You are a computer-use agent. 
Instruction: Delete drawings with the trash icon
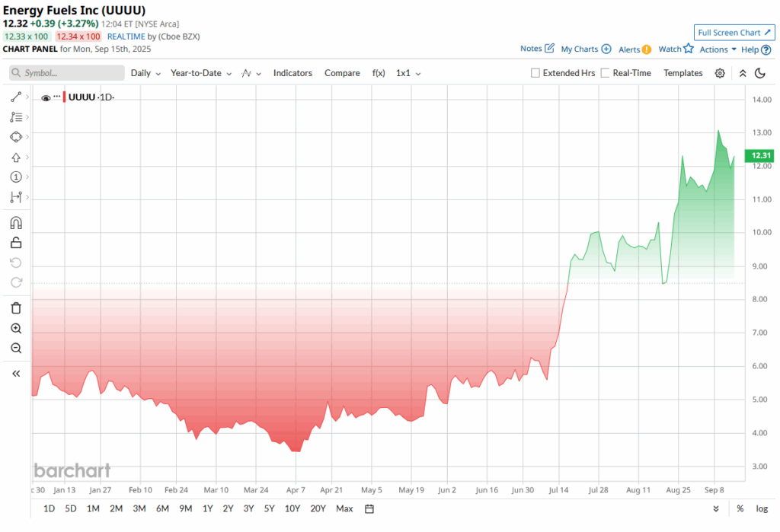click(16, 308)
